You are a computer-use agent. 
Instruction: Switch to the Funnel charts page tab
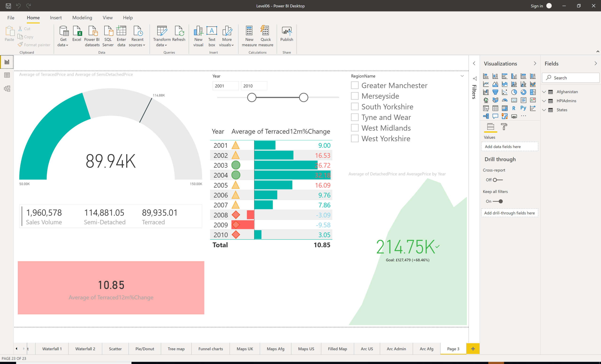211,349
